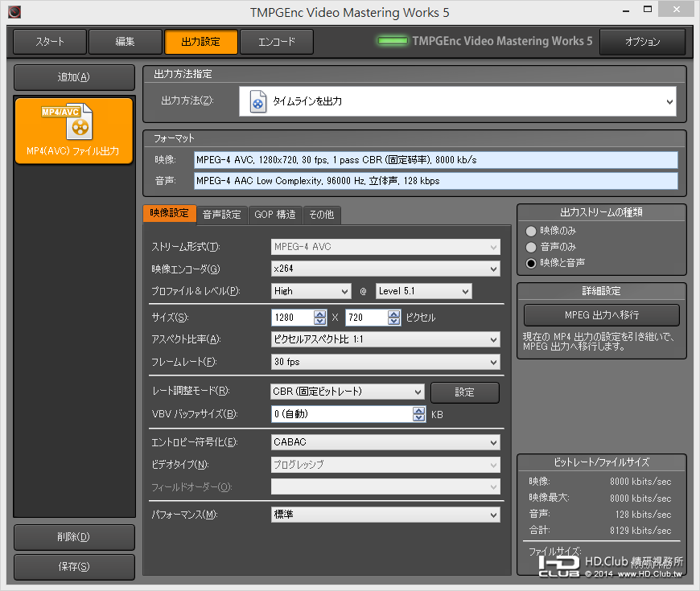Increase VBV buffer size spinner
700x591 pixels.
[x=418, y=411]
